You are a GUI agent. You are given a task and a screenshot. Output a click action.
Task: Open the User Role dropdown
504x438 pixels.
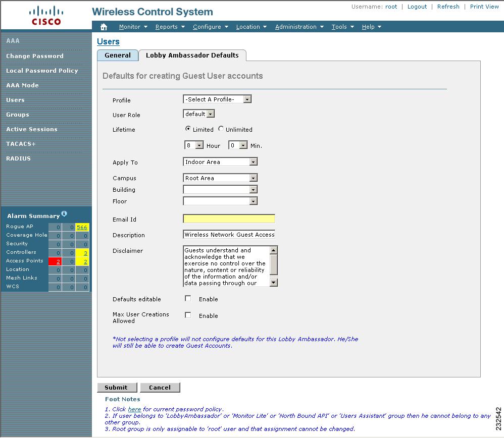coord(198,114)
